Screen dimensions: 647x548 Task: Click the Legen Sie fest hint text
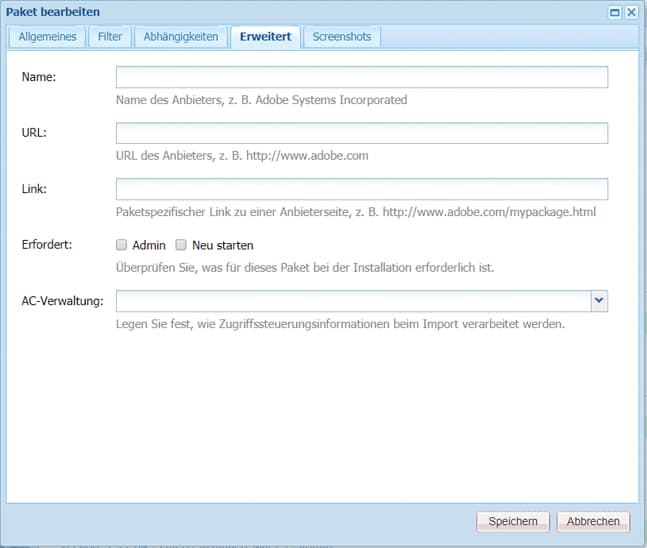coord(340,324)
